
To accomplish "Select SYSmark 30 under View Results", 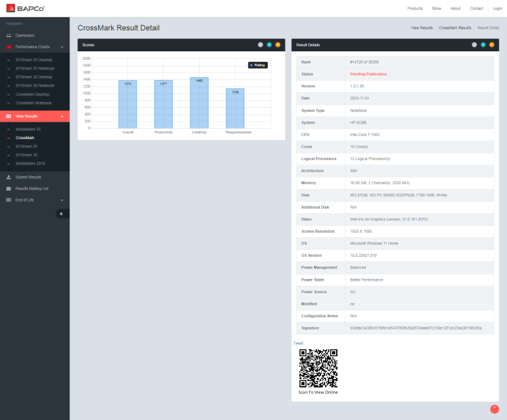I will 27,155.
